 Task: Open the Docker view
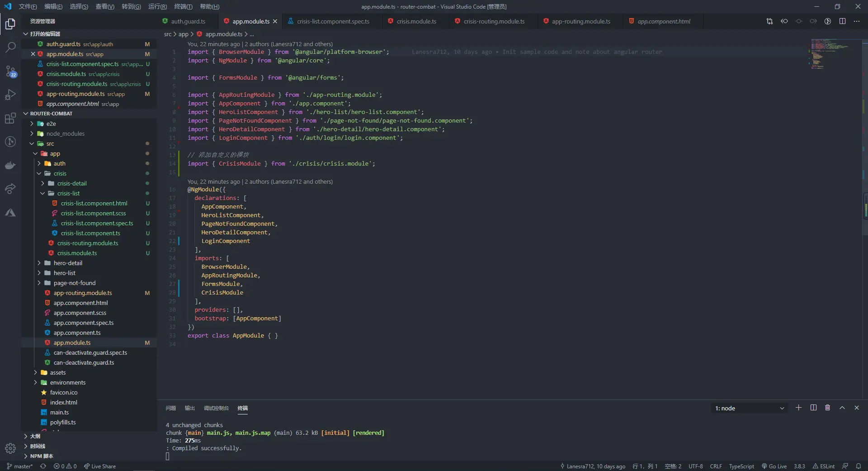10,166
